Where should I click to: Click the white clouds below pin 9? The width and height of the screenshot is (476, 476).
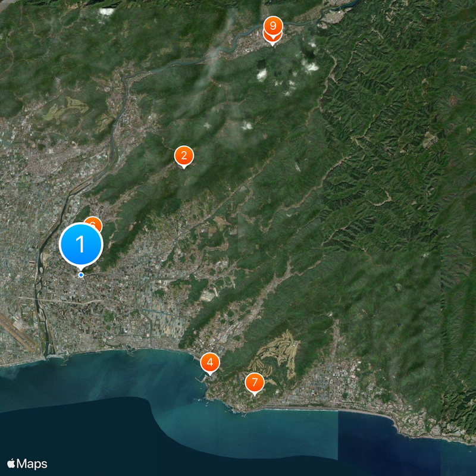262,74
